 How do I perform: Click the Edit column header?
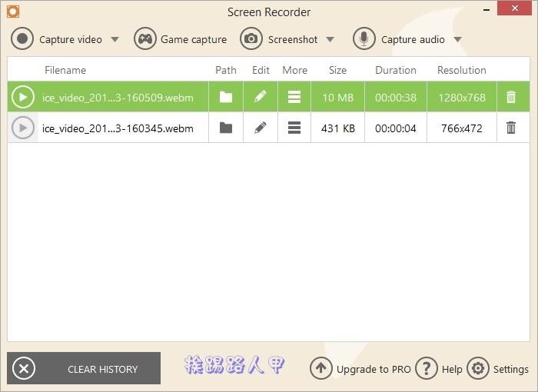pyautogui.click(x=261, y=70)
